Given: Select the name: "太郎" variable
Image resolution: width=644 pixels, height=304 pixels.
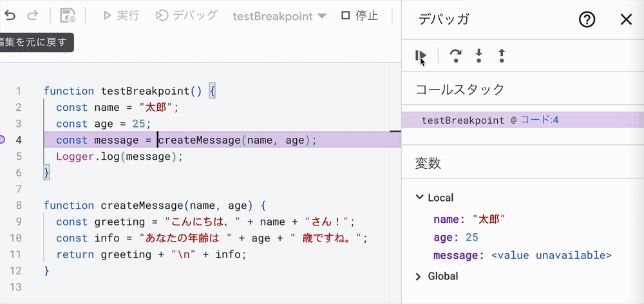Looking at the screenshot, I should [469, 220].
